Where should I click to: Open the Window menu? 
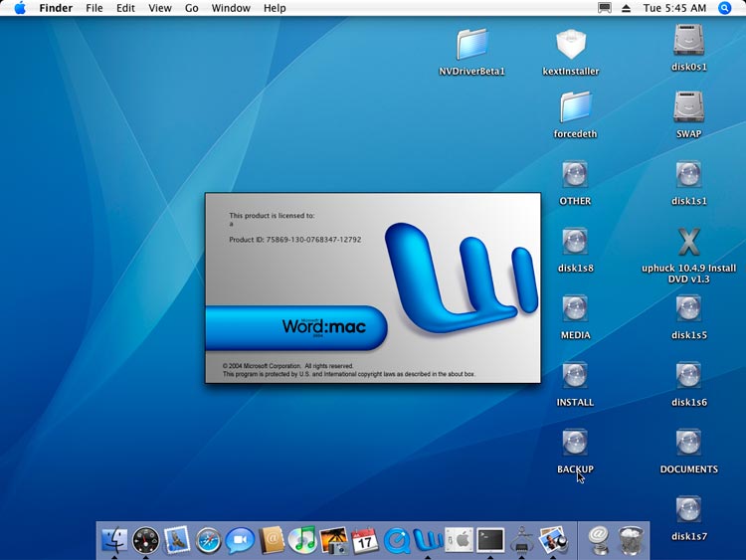[x=231, y=8]
